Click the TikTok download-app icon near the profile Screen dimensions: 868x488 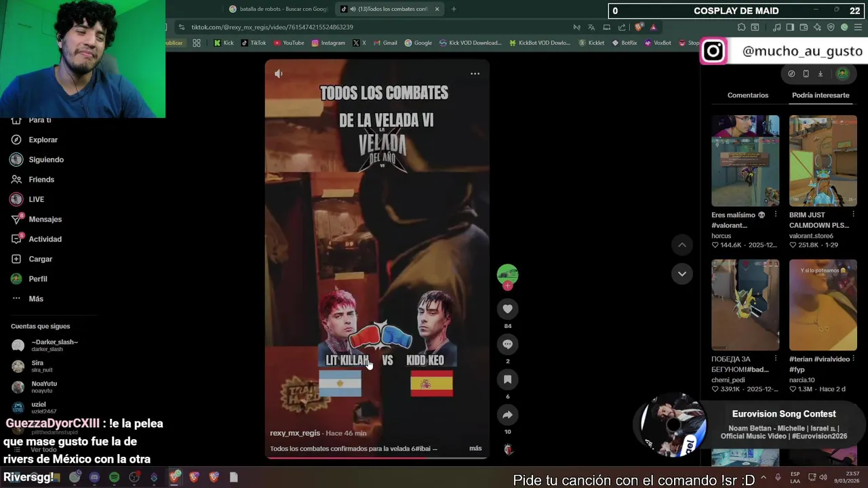click(x=820, y=74)
